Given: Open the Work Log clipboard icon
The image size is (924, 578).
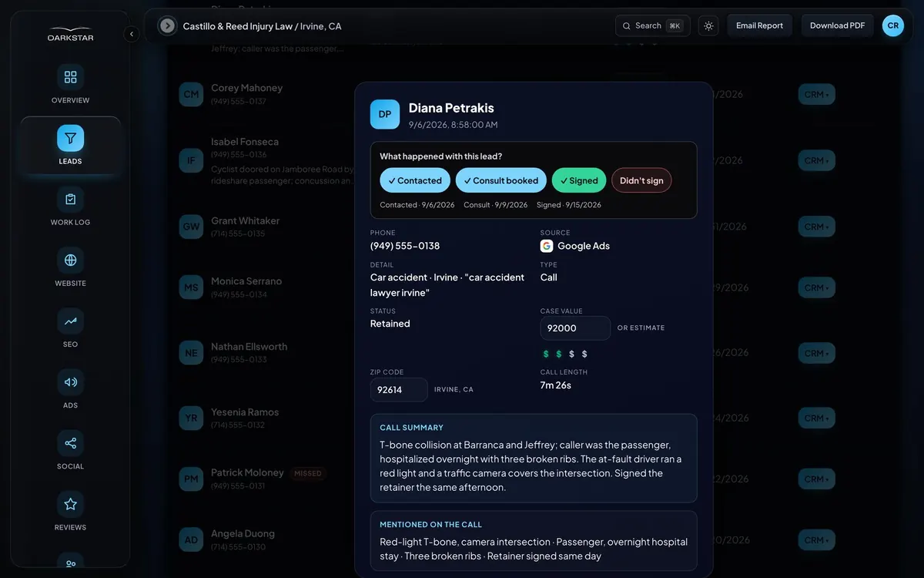Looking at the screenshot, I should [70, 199].
